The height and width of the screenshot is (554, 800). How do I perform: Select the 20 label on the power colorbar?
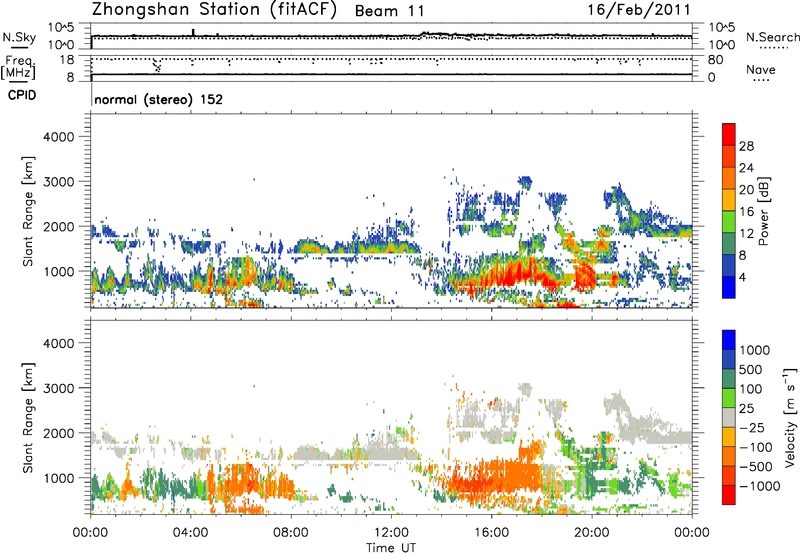(x=746, y=190)
